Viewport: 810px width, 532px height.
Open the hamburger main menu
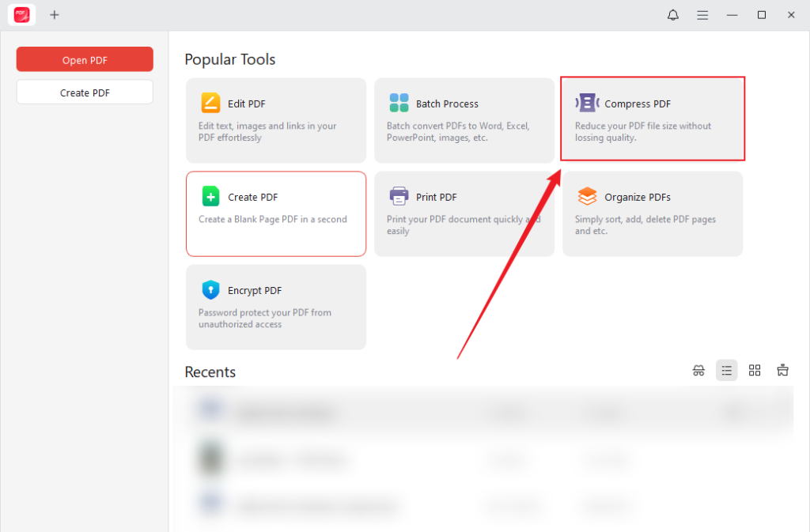pos(702,14)
